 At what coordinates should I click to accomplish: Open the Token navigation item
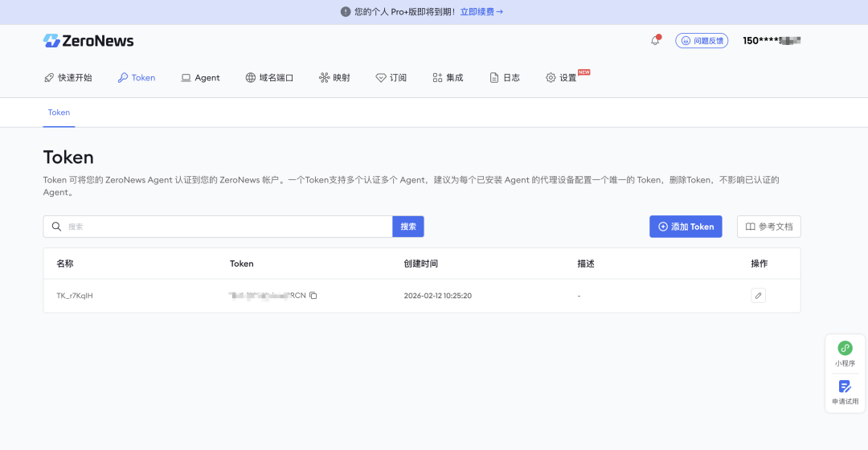tap(136, 77)
